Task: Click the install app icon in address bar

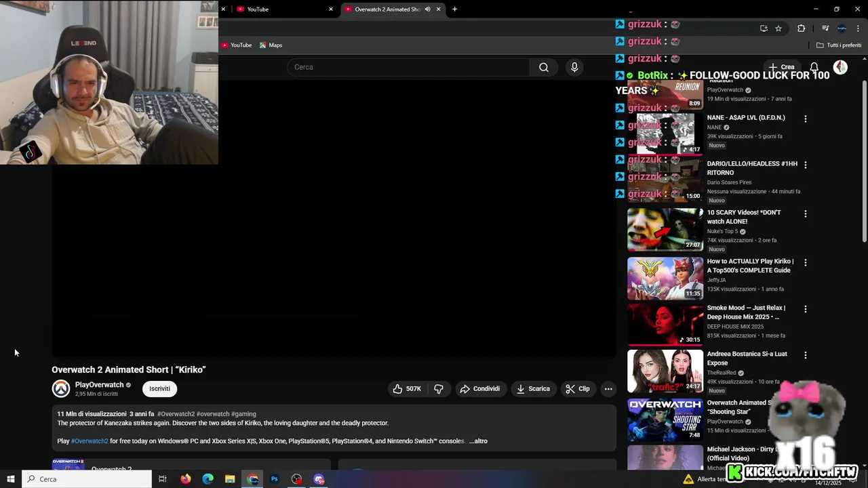Action: [764, 28]
